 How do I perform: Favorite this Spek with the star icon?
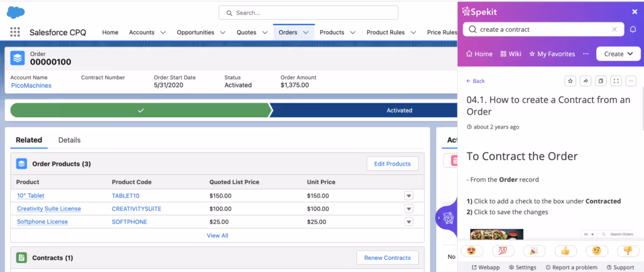570,81
